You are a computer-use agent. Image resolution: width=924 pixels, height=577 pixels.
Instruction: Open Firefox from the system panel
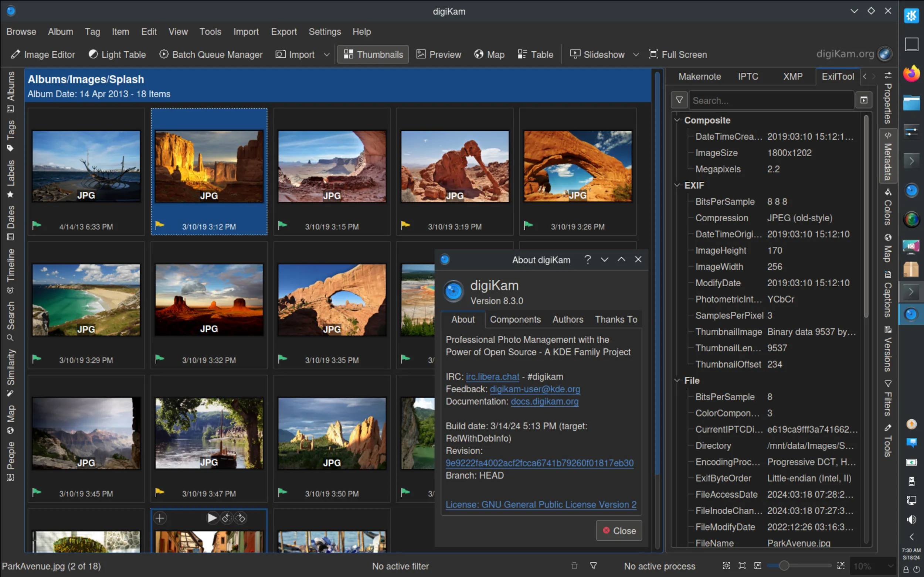(x=911, y=73)
